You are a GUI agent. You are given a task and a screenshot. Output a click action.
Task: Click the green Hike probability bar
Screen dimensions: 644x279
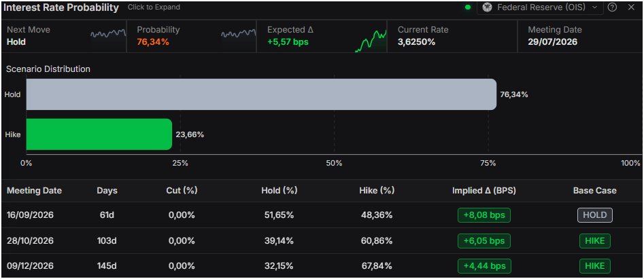point(99,134)
